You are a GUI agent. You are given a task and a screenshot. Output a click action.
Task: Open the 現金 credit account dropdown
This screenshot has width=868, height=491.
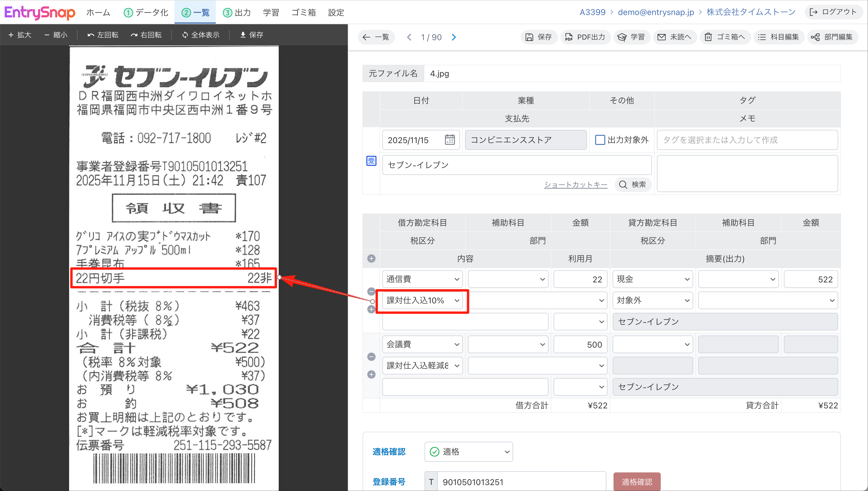(652, 279)
